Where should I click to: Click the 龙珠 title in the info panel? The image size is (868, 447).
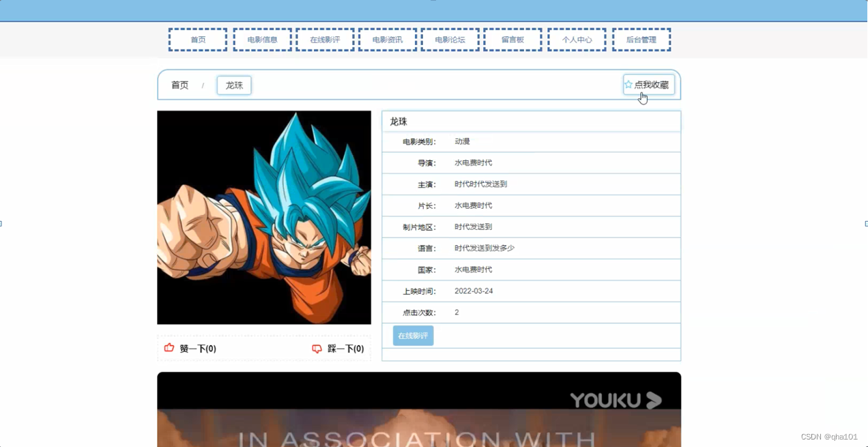coord(399,121)
